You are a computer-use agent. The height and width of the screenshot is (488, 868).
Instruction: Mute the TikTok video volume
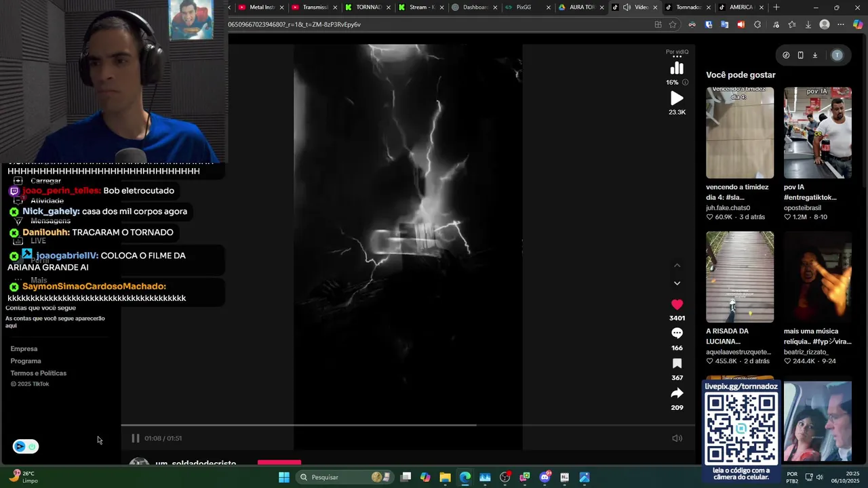pyautogui.click(x=677, y=439)
